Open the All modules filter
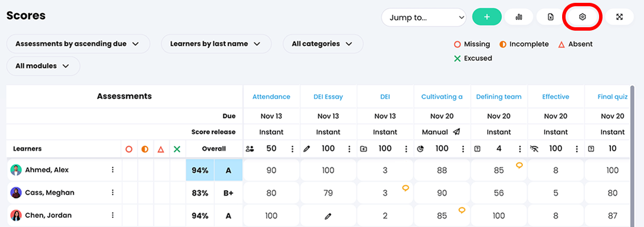 pyautogui.click(x=43, y=66)
